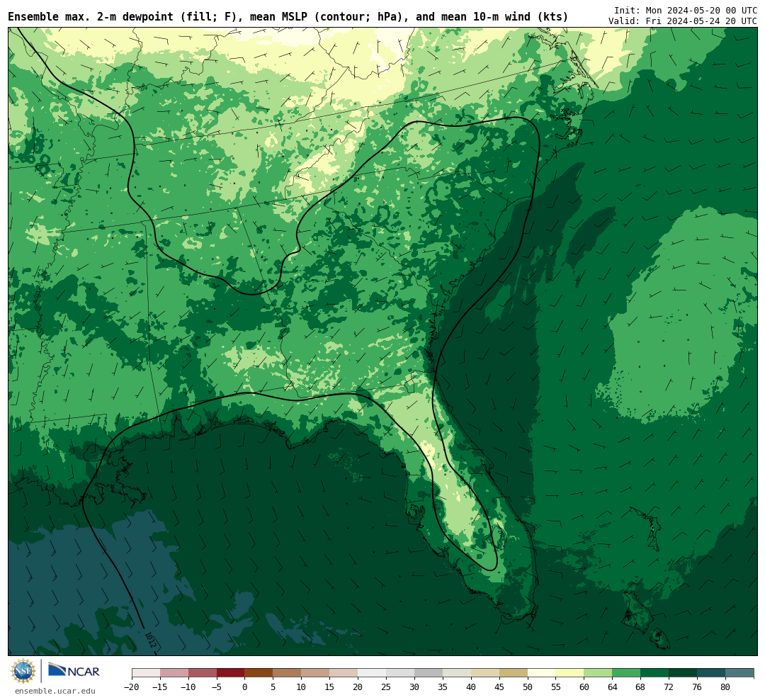Click the 40 colorbar tick label
The height and width of the screenshot is (700, 765).
tap(471, 687)
